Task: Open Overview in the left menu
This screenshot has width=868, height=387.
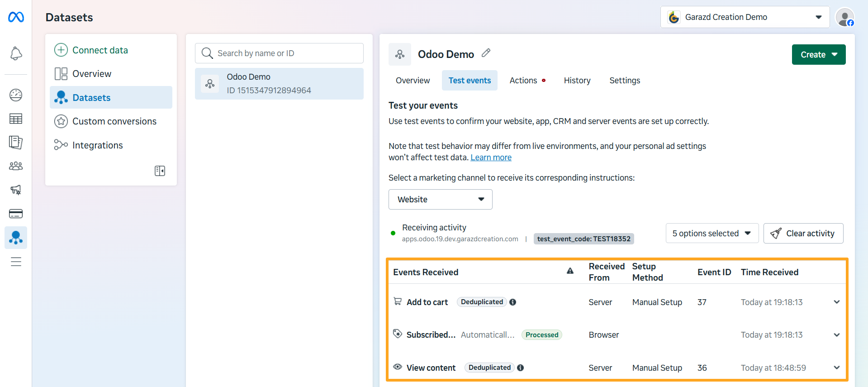Action: [x=111, y=73]
